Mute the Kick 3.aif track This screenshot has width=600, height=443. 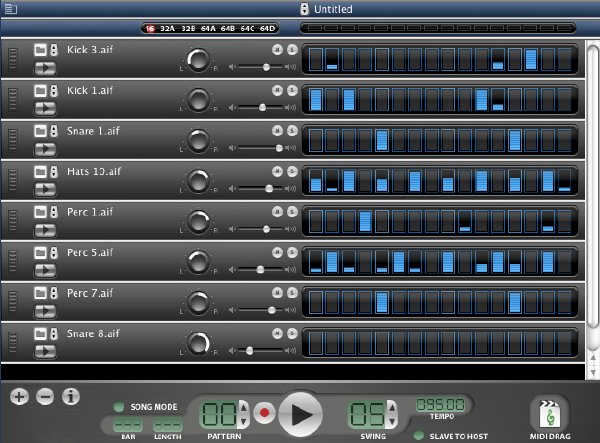click(277, 49)
